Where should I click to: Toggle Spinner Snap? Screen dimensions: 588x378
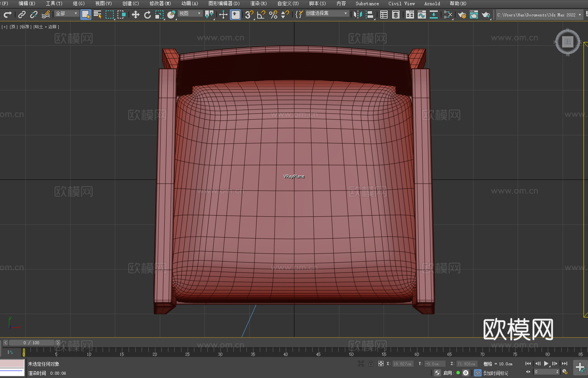point(285,14)
